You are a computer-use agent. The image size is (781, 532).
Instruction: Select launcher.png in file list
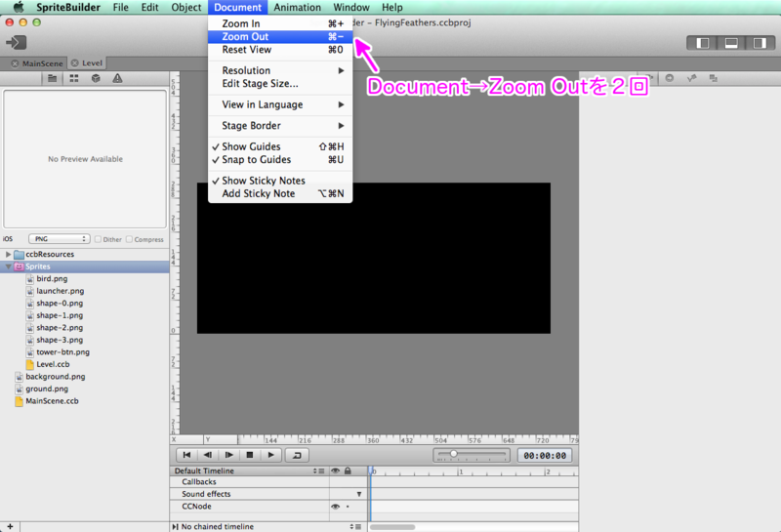pyautogui.click(x=61, y=291)
